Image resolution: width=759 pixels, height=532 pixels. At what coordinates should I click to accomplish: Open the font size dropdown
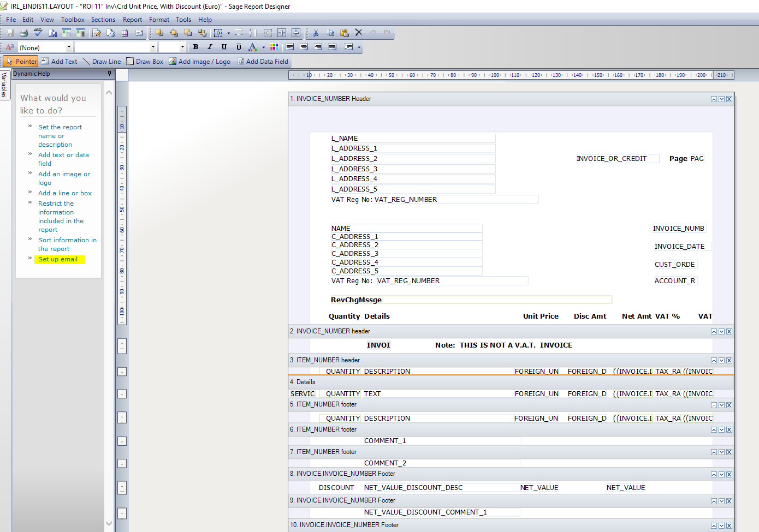pos(182,47)
